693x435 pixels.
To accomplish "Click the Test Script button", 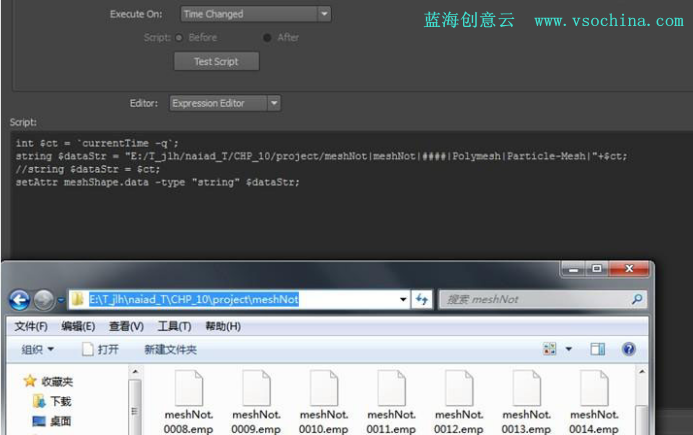I will (217, 61).
